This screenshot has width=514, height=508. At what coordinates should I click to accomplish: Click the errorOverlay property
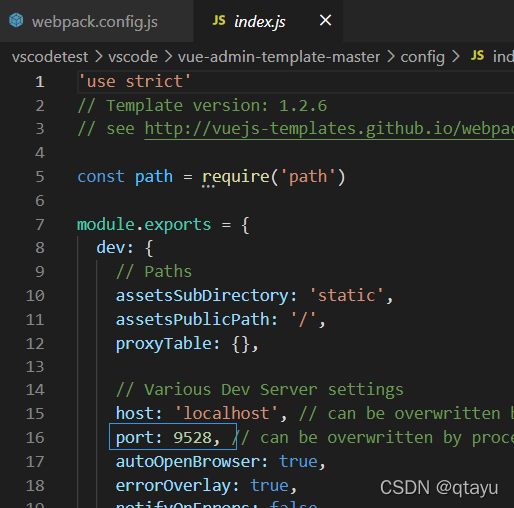[x=173, y=486]
